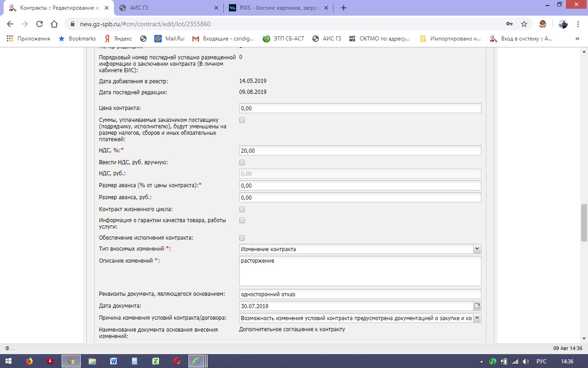This screenshot has height=368, width=588.
Task: Edit the basis document requisites field
Action: (360, 294)
